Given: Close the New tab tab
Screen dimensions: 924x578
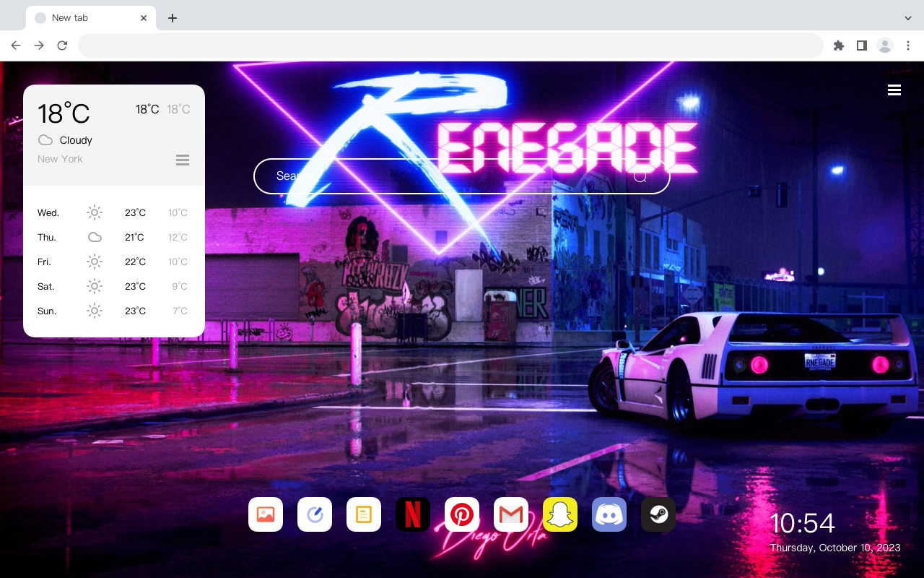Looking at the screenshot, I should 144,18.
